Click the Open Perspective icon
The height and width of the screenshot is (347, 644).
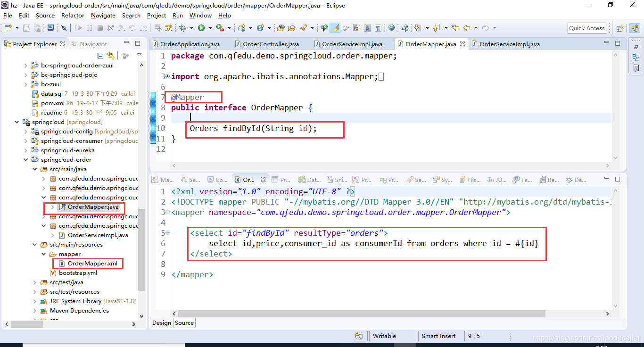(x=619, y=28)
